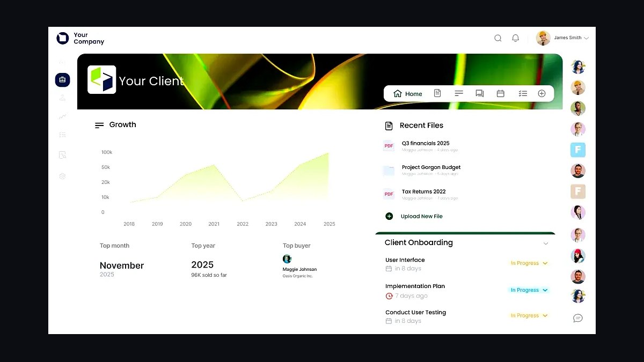
Task: Click the Your Client banner title
Action: tap(151, 81)
